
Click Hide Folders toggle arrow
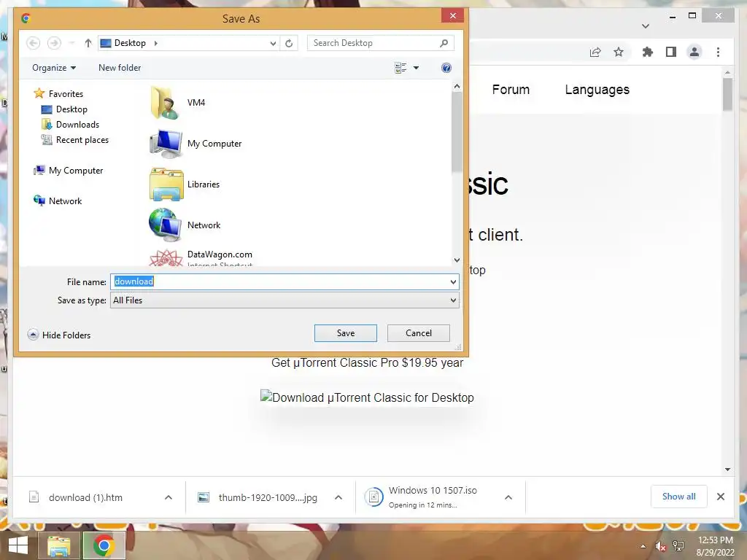click(x=33, y=335)
